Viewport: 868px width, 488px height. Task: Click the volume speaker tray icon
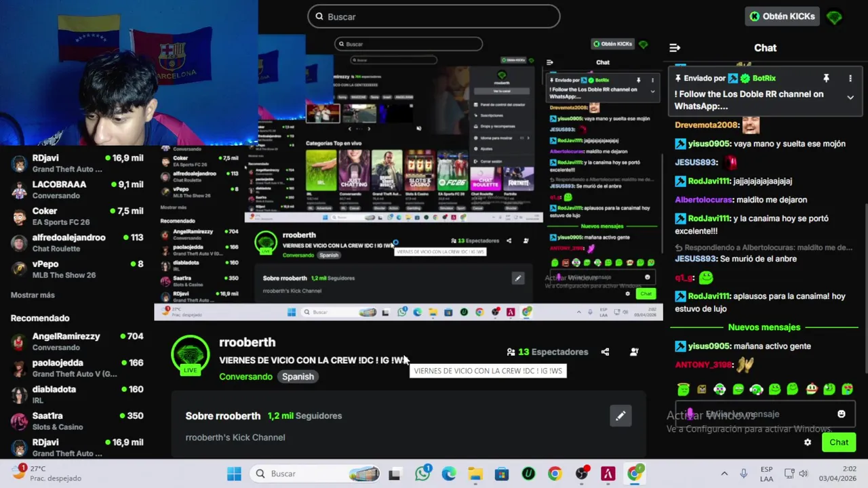tap(804, 474)
